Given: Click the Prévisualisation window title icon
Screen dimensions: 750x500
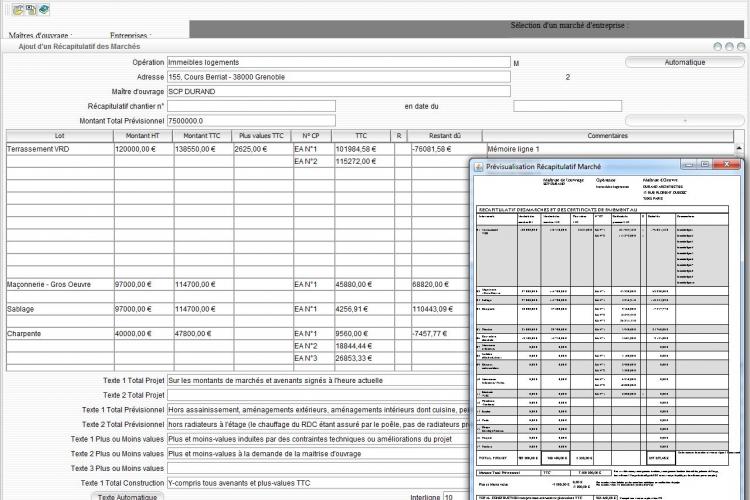Looking at the screenshot, I should click(x=478, y=167).
